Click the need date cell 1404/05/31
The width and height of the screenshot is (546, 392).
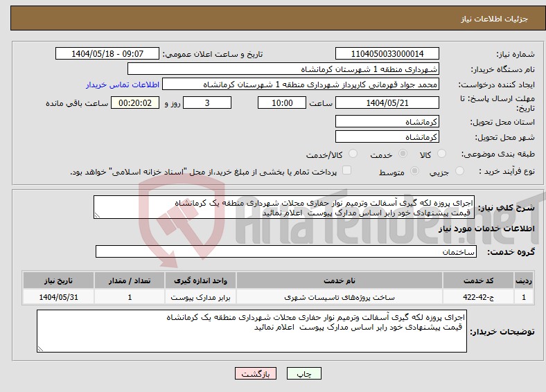[58, 297]
